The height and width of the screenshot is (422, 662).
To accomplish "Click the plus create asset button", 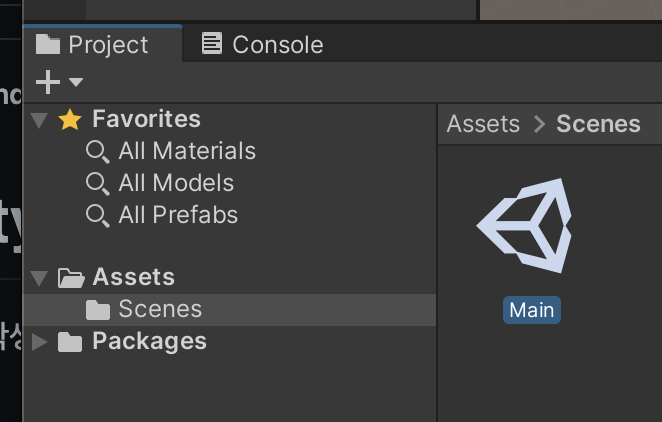I will pos(48,82).
